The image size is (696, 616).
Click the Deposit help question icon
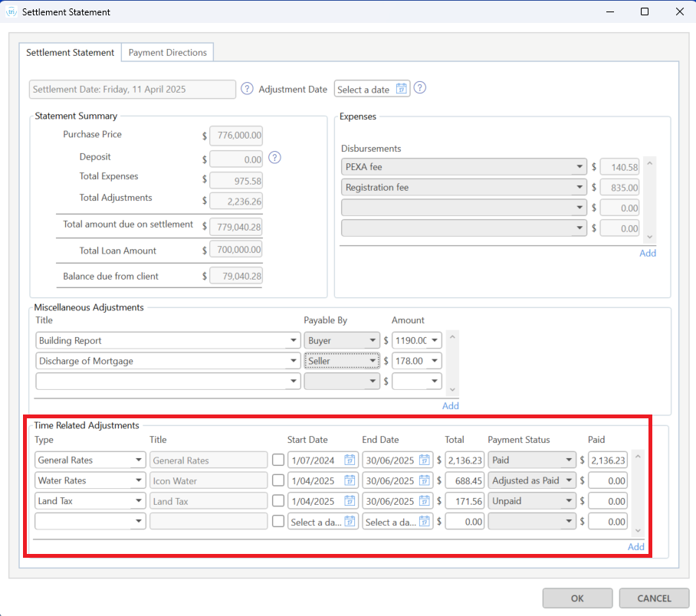coord(275,158)
